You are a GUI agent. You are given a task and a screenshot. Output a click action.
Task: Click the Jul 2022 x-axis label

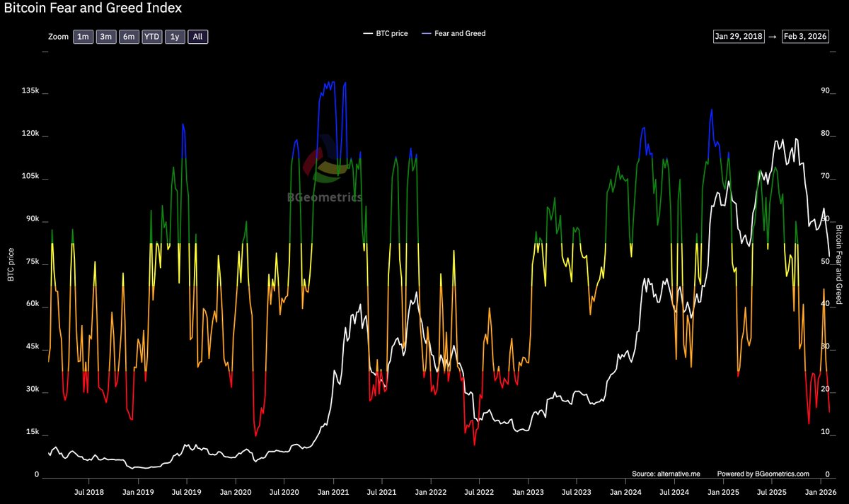point(480,491)
